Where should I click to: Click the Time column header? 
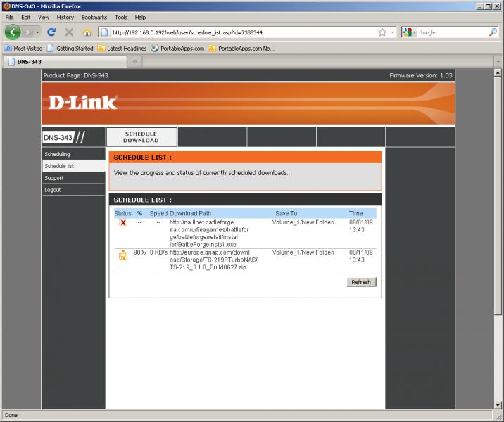pyautogui.click(x=355, y=213)
